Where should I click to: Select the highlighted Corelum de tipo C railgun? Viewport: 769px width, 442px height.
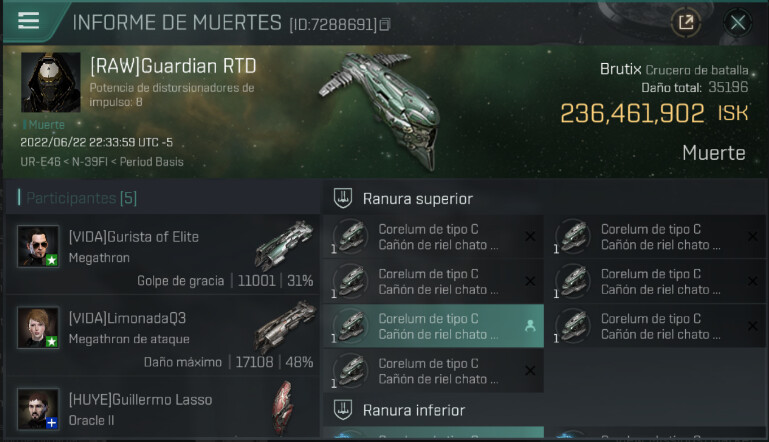434,326
